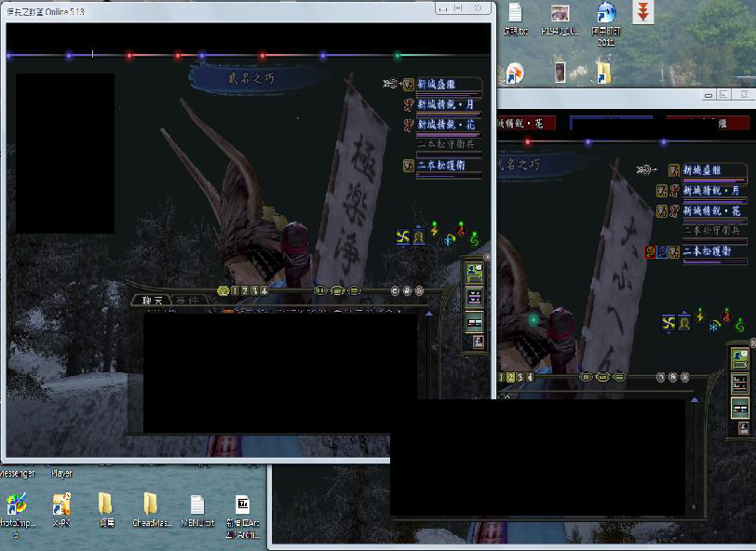Click round return-arrow button on front window chat bar
This screenshot has width=756, height=551.
pyautogui.click(x=396, y=290)
